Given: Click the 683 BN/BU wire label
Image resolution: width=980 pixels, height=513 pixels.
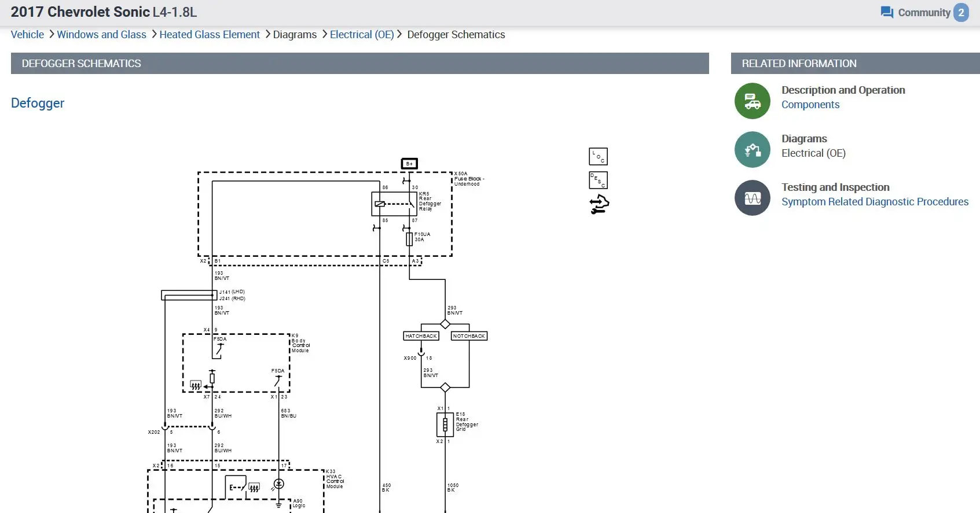Looking at the screenshot, I should click(x=289, y=413).
